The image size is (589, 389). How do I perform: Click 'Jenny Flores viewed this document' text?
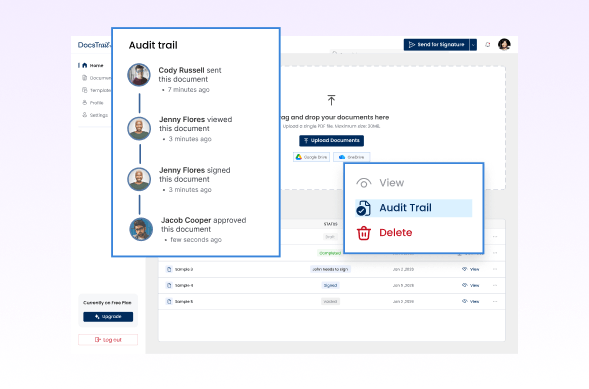195,124
